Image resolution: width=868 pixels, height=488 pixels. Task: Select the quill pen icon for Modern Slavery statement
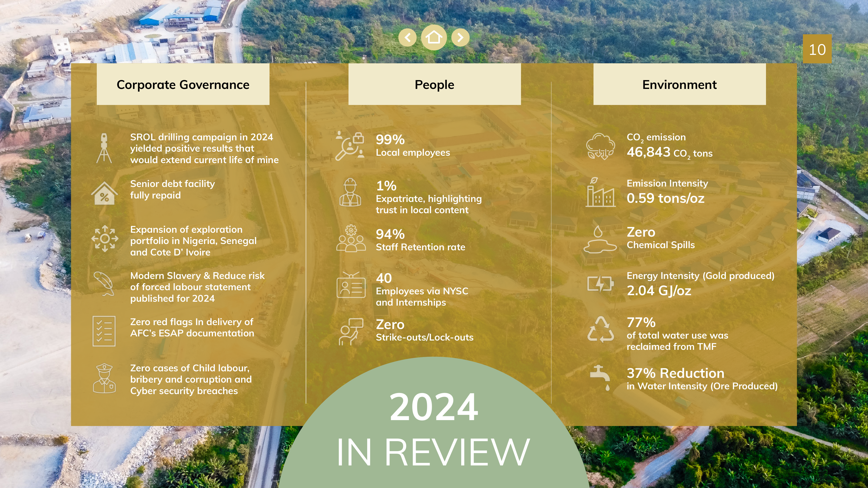pos(104,283)
